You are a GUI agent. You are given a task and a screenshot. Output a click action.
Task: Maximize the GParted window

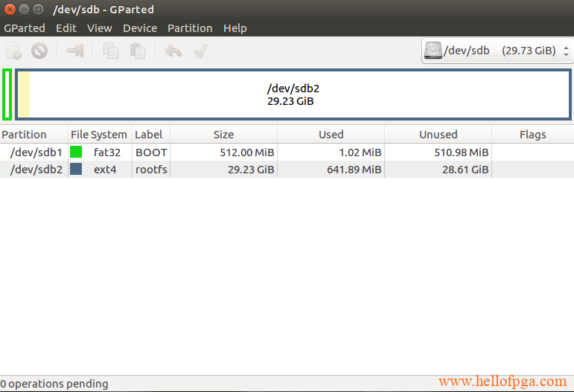pos(38,9)
